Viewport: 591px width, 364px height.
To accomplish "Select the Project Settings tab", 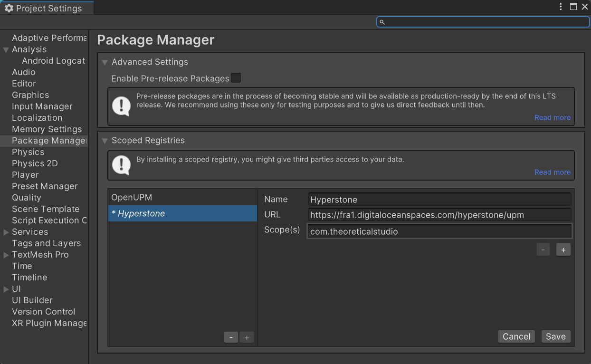I will (47, 8).
